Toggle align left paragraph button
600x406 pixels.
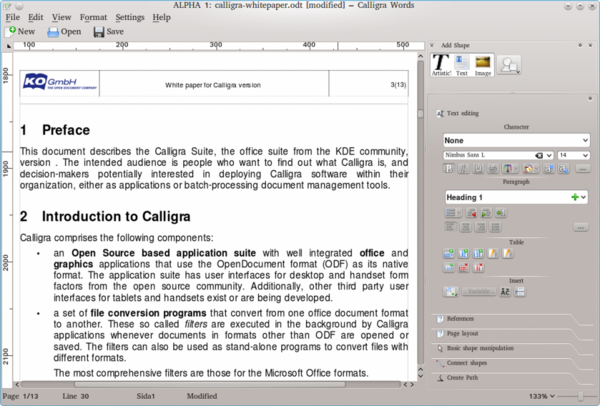pos(450,227)
